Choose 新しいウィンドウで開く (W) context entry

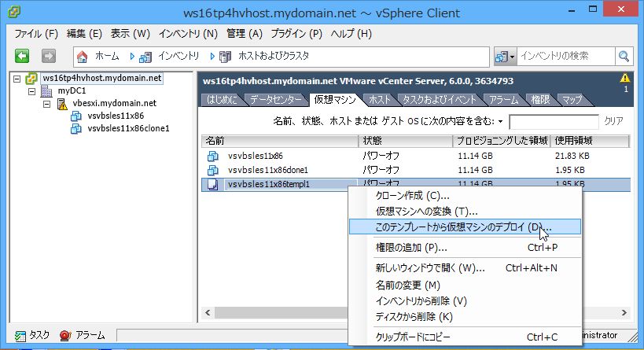(465, 268)
